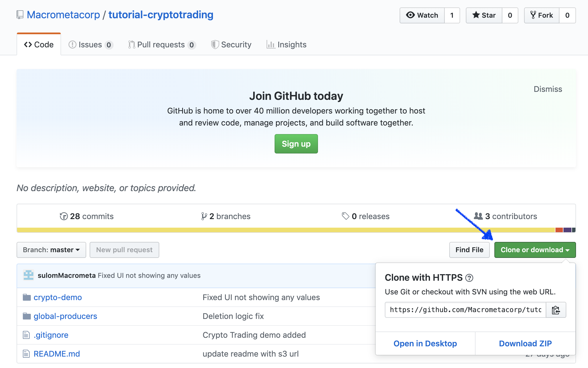This screenshot has height=368, width=588.
Task: Click the repository book icon beside Macrometacorp
Action: [20, 15]
